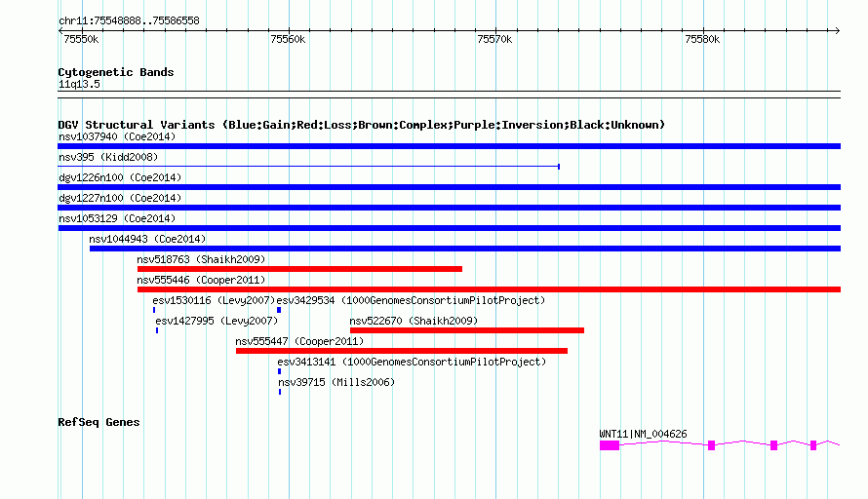
Task: Click the Cytogenetic Bands track title
Action: (x=116, y=72)
